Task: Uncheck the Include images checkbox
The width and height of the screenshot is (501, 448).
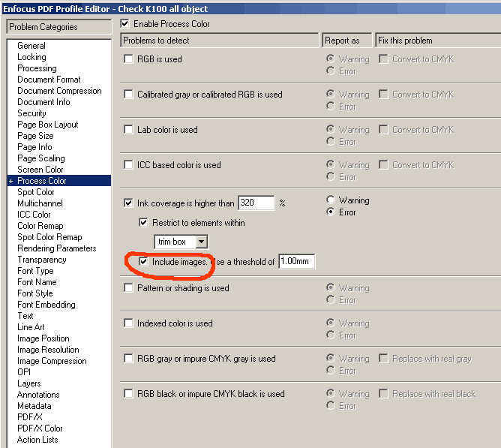Action: pyautogui.click(x=143, y=262)
